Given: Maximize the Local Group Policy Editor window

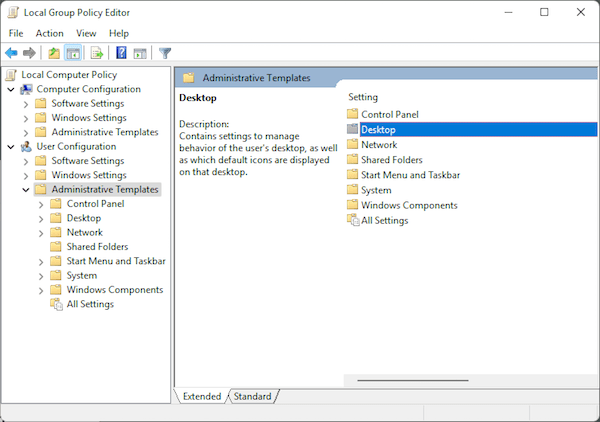Looking at the screenshot, I should point(544,12).
